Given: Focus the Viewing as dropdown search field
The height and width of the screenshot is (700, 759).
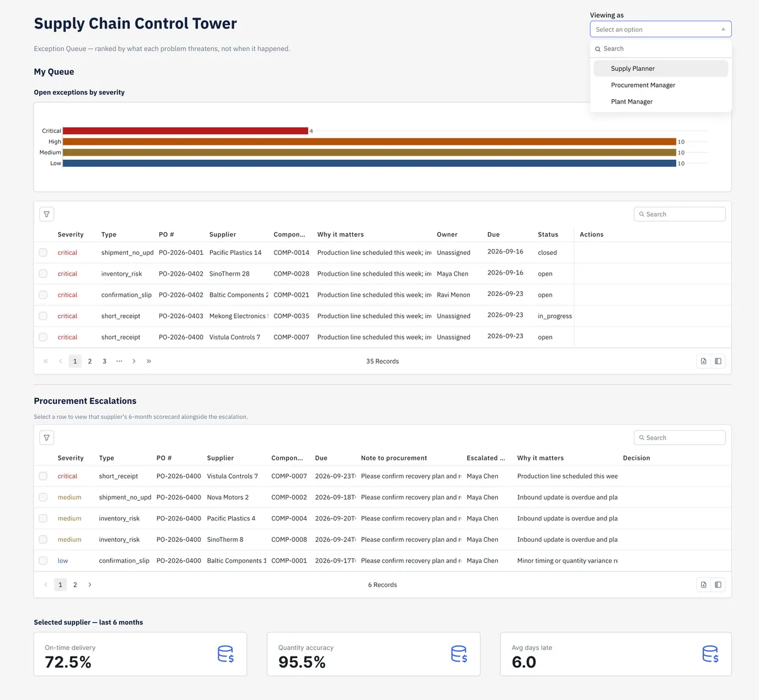Looking at the screenshot, I should point(661,49).
